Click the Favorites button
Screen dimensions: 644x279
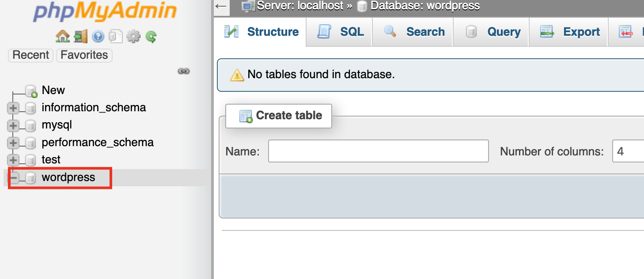[84, 55]
